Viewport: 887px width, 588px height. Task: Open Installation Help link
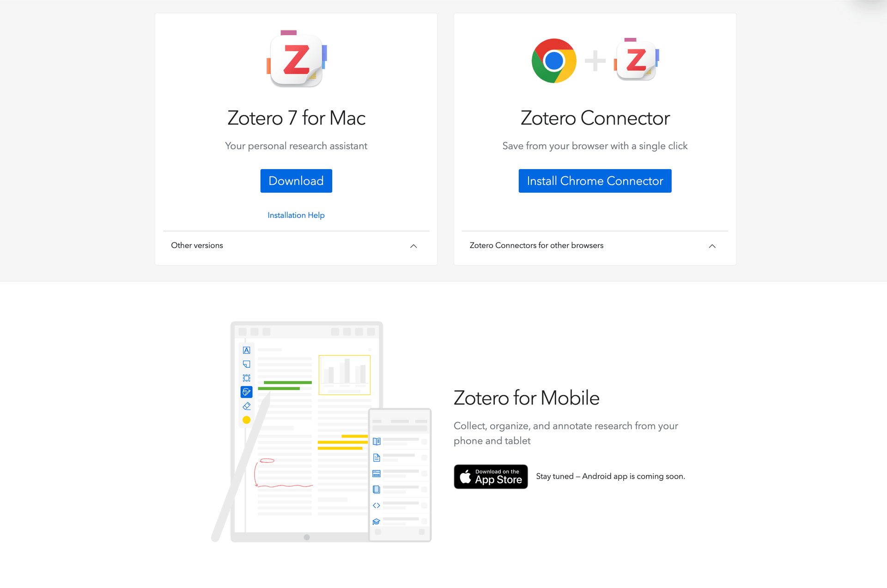coord(296,215)
